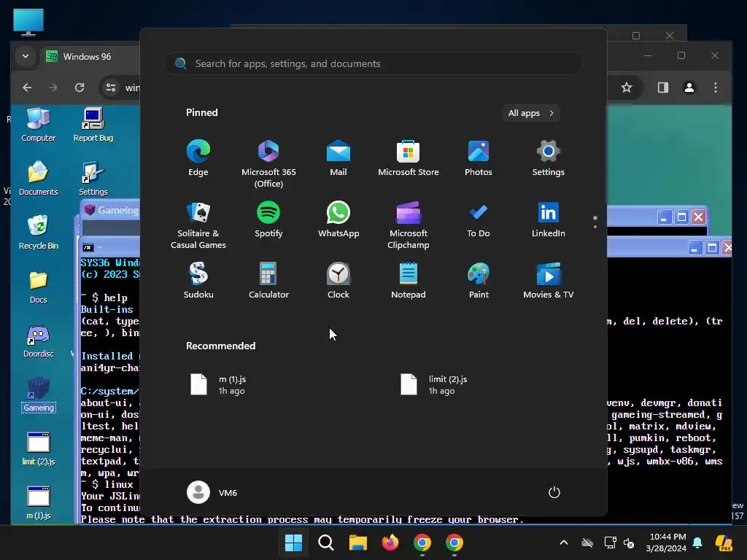Click the system tray network icon
The image size is (747, 560).
pyautogui.click(x=610, y=542)
